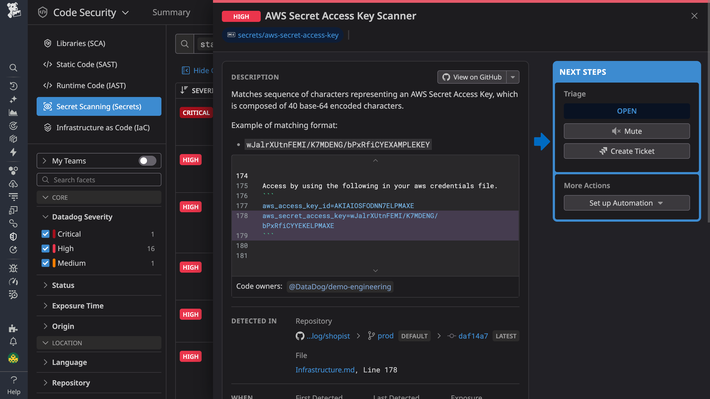The height and width of the screenshot is (399, 710).
Task: Click the @DataDog/demo-engineering code owner tag
Action: [x=340, y=287]
